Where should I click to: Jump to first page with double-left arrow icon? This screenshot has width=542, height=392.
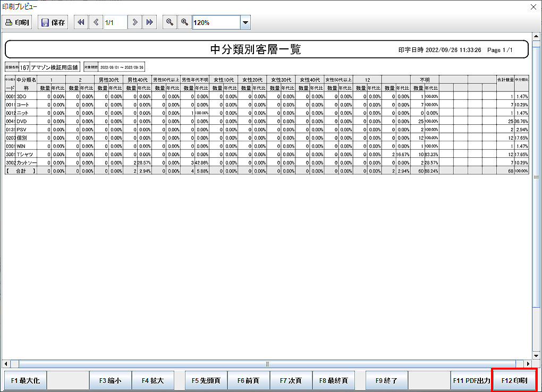tap(81, 22)
